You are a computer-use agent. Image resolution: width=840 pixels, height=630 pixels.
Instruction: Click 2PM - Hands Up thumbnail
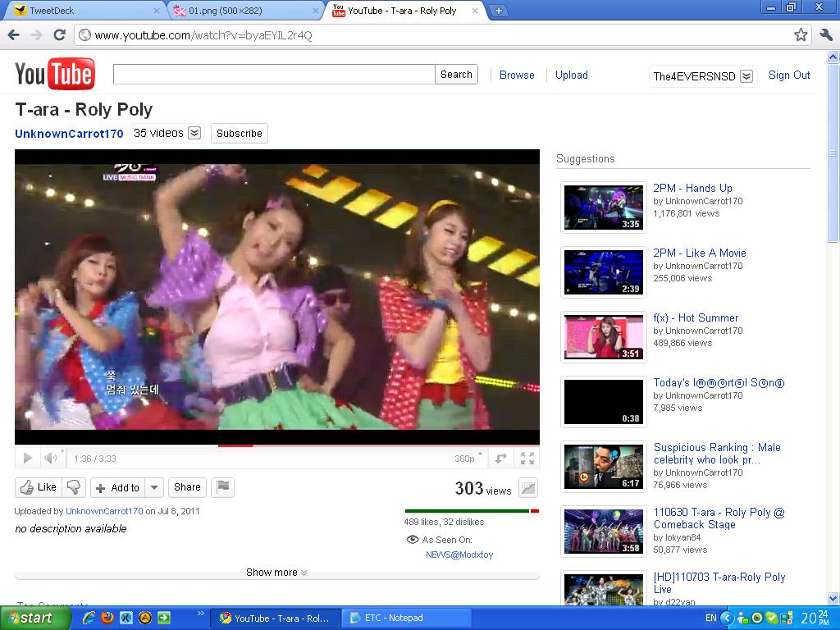pyautogui.click(x=603, y=208)
